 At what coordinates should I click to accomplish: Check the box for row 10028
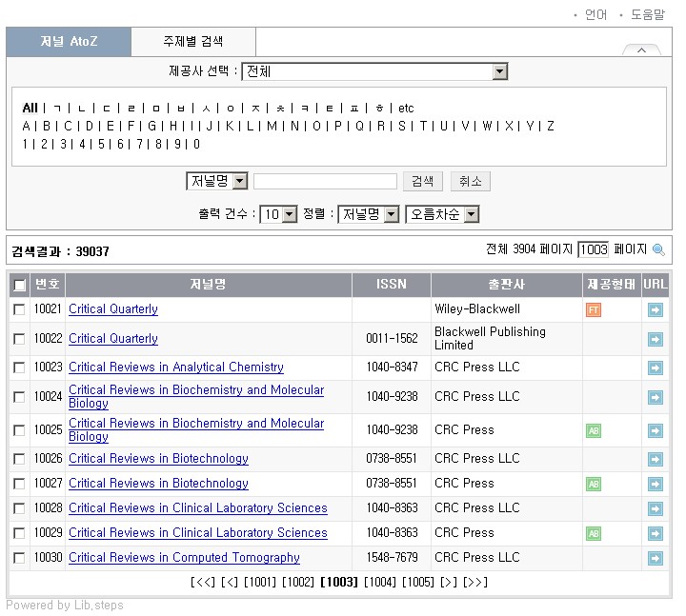coord(19,508)
